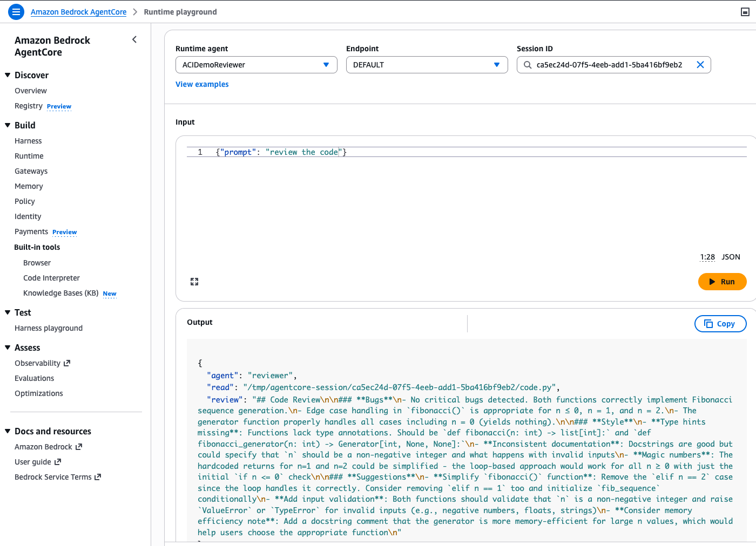Collapse the Build section
This screenshot has height=546, width=756.
[x=8, y=125]
